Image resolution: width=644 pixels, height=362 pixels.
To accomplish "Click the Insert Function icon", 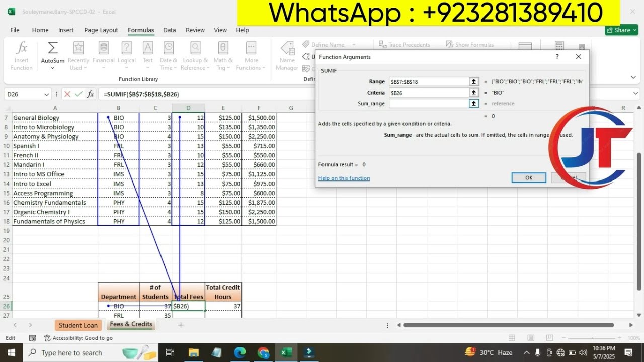I will tap(22, 48).
